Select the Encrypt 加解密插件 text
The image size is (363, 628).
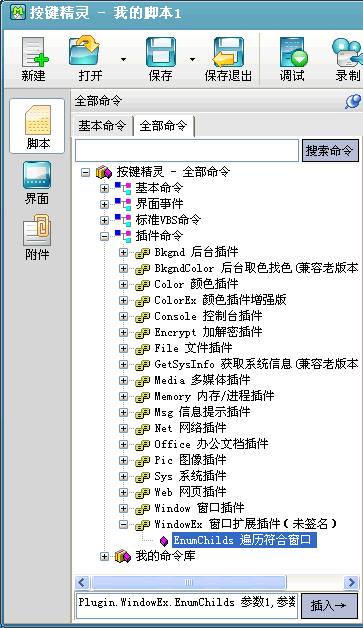tap(208, 332)
